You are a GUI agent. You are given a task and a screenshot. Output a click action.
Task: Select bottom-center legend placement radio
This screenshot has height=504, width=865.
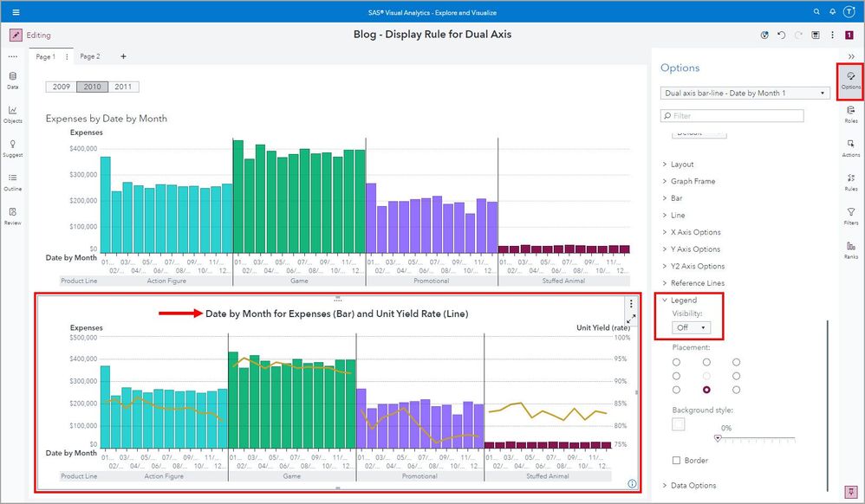point(706,390)
